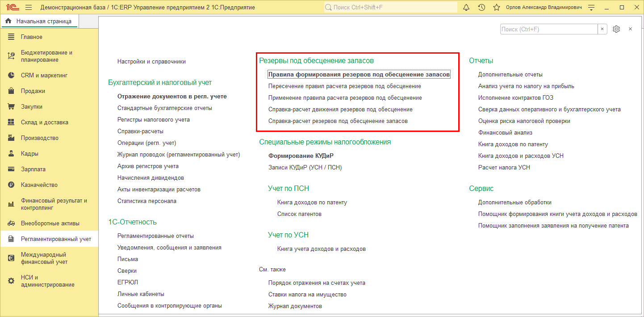Screen dimensions: 644x317
Task: Click the Продажи bag icon
Action: pos(12,91)
